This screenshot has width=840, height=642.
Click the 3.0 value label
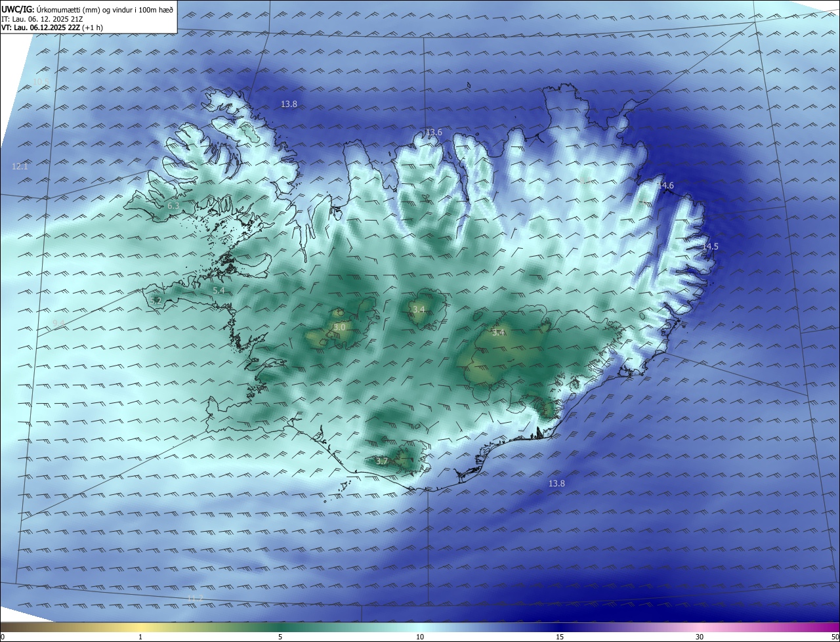339,327
